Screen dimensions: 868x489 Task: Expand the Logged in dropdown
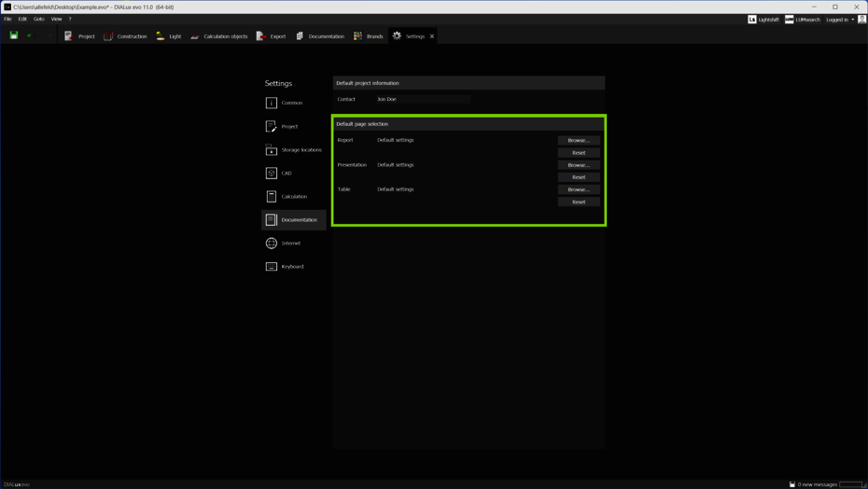(840, 20)
